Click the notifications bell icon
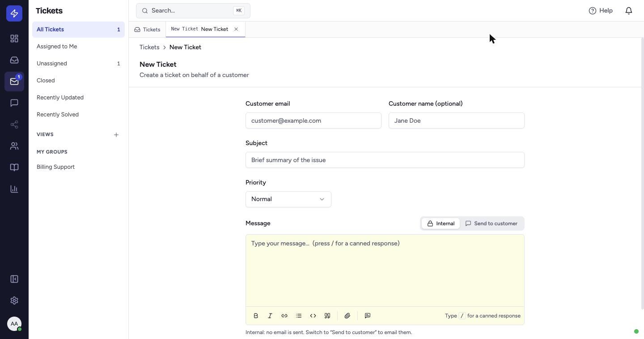The height and width of the screenshot is (339, 644). pos(629,10)
